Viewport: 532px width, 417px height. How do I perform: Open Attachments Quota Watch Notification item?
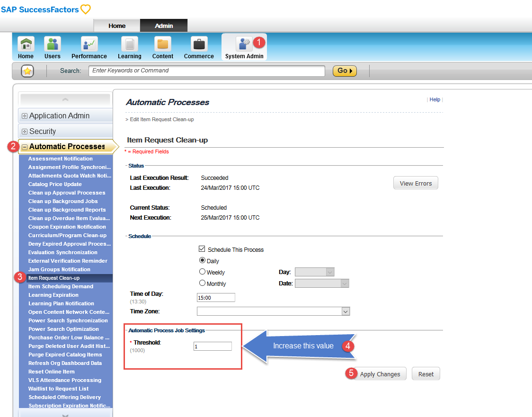70,176
